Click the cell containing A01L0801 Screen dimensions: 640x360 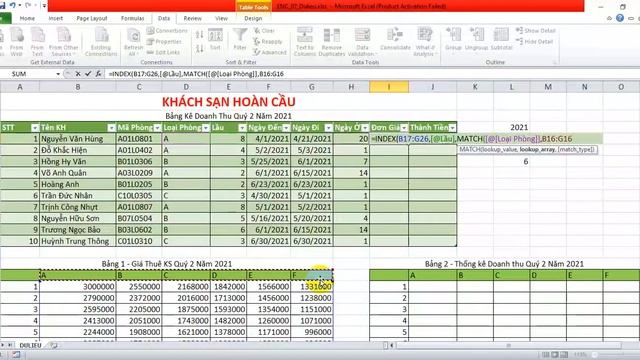click(x=139, y=139)
